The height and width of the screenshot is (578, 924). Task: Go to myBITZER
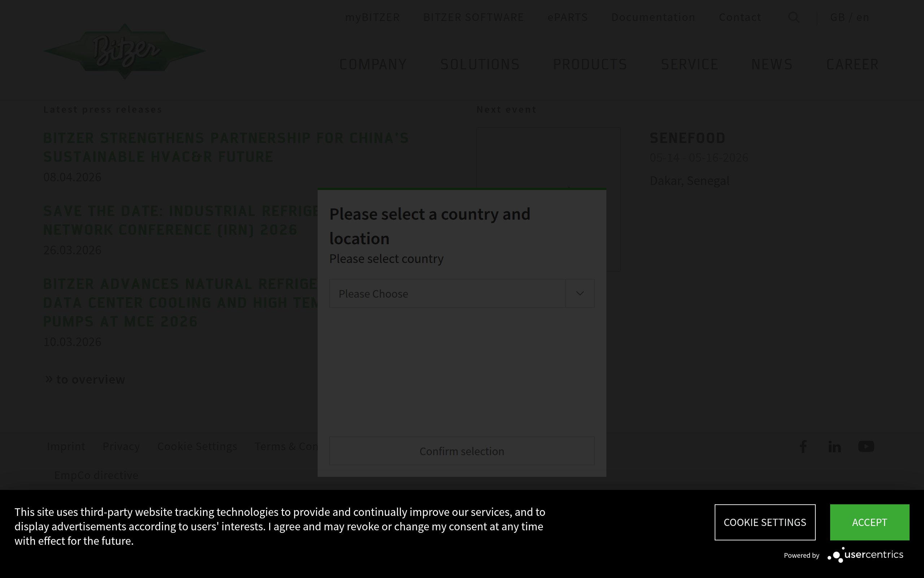coord(372,17)
